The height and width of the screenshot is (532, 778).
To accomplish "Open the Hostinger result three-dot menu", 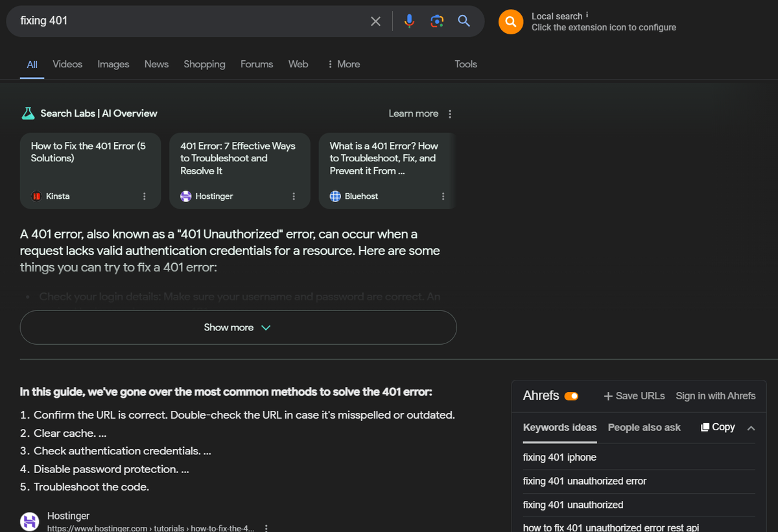I will tap(266, 528).
